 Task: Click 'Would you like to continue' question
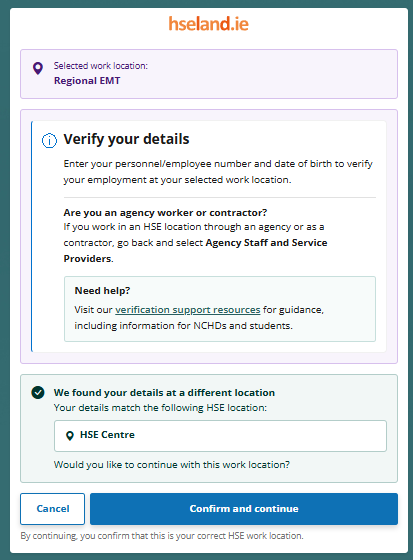pos(172,465)
